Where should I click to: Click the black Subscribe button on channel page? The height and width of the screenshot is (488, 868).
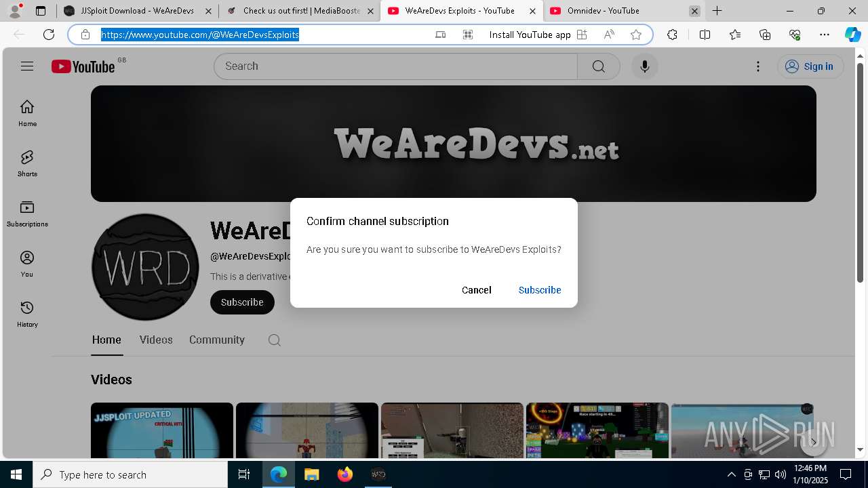click(x=242, y=302)
